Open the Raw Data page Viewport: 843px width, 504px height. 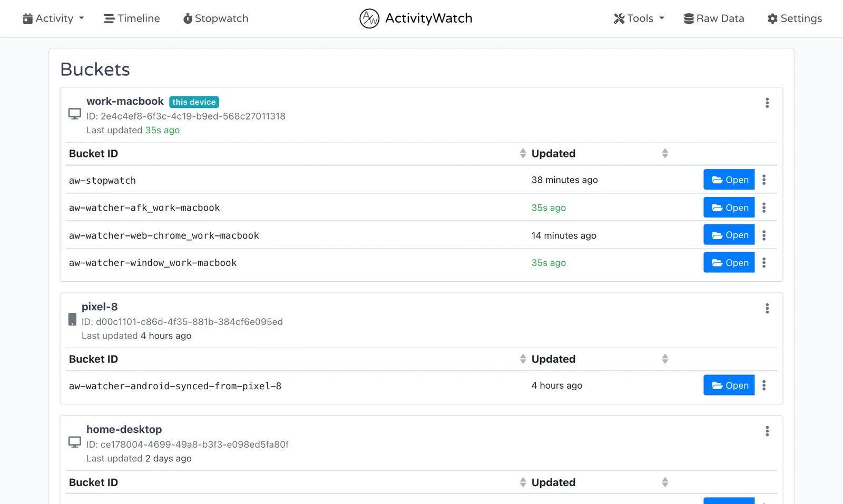click(714, 18)
